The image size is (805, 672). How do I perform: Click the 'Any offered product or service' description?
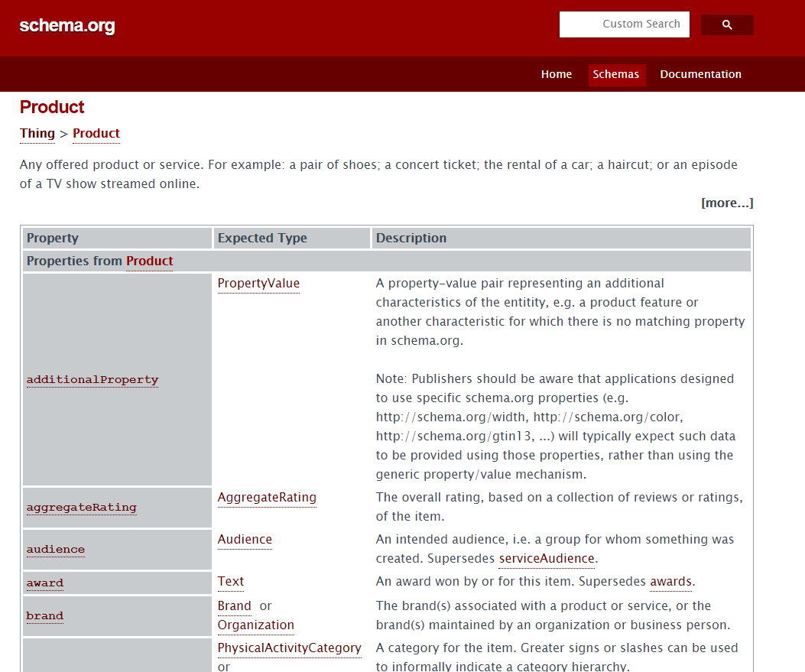(378, 174)
